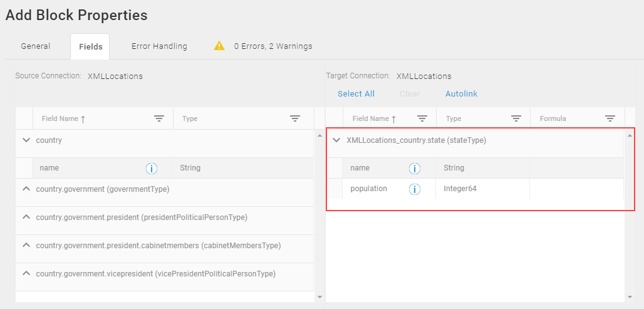
Task: Click the info icon next to population field
Action: click(x=415, y=189)
